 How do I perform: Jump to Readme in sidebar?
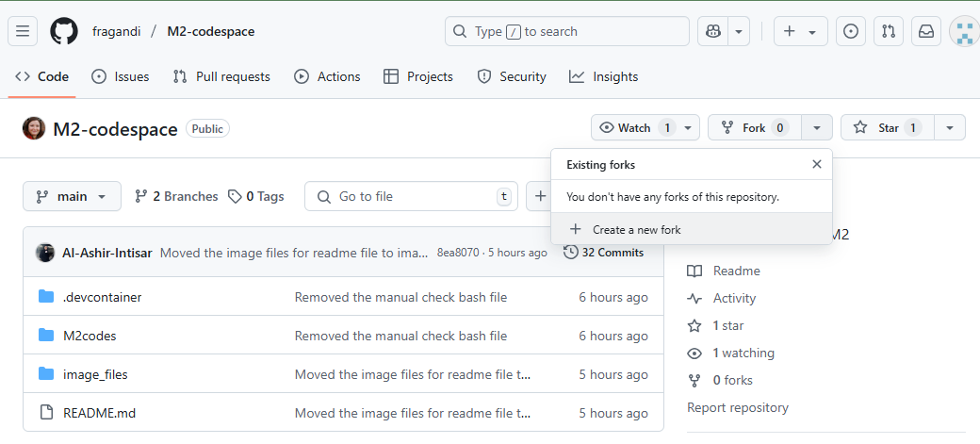724,271
